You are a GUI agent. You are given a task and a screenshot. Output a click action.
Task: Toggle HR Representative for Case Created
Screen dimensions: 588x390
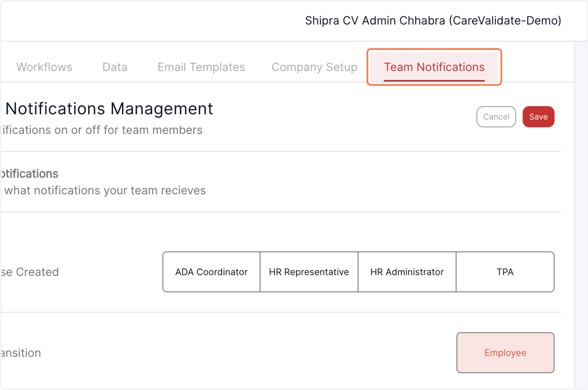pos(309,272)
